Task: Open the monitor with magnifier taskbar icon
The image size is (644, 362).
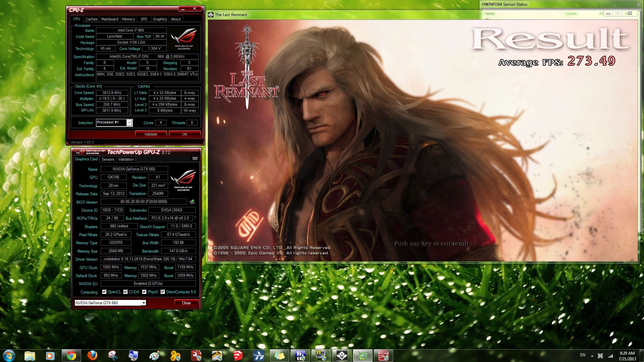Action: (x=134, y=356)
